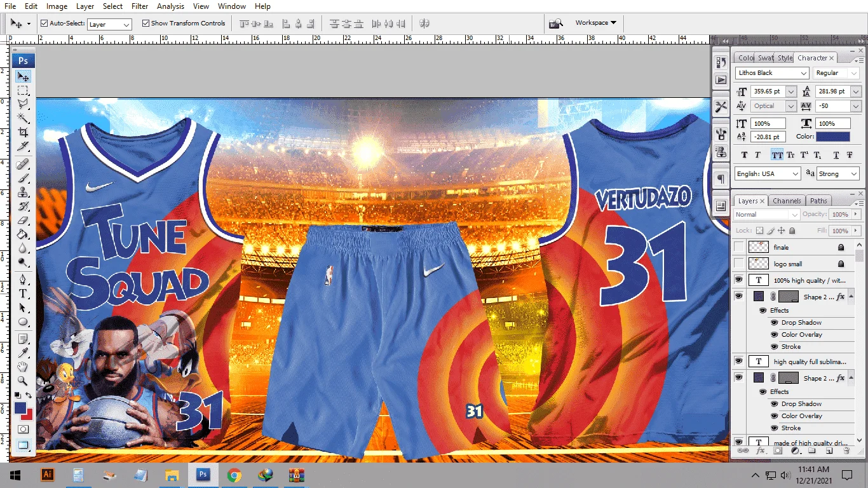Select the Hand tool

click(x=23, y=367)
